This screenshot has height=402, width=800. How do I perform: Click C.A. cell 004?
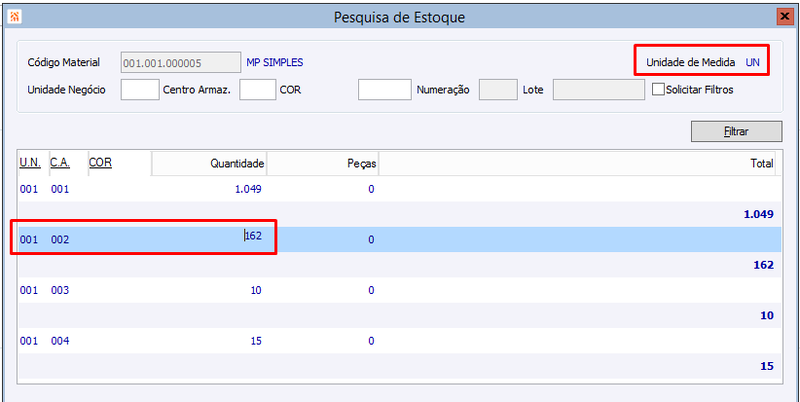point(60,341)
